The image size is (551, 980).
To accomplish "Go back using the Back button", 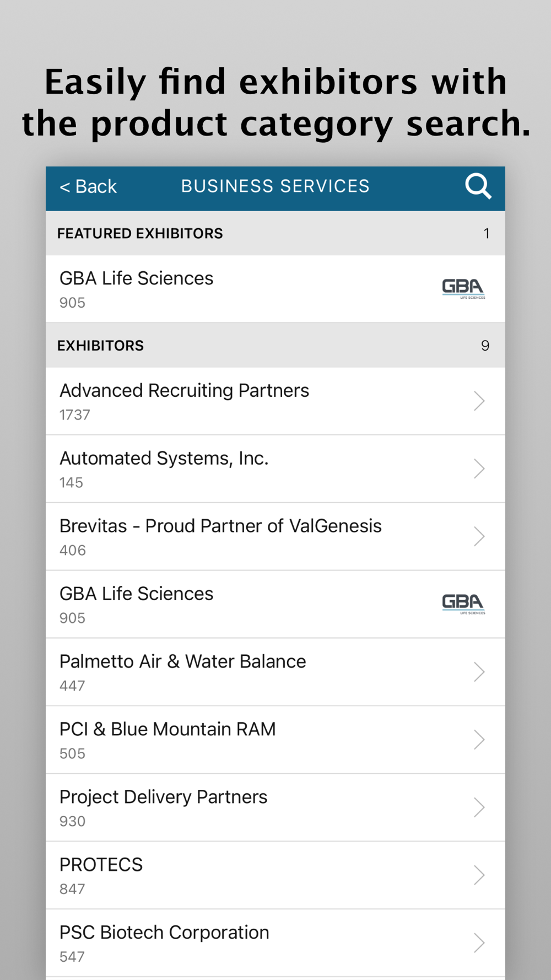I will click(88, 187).
